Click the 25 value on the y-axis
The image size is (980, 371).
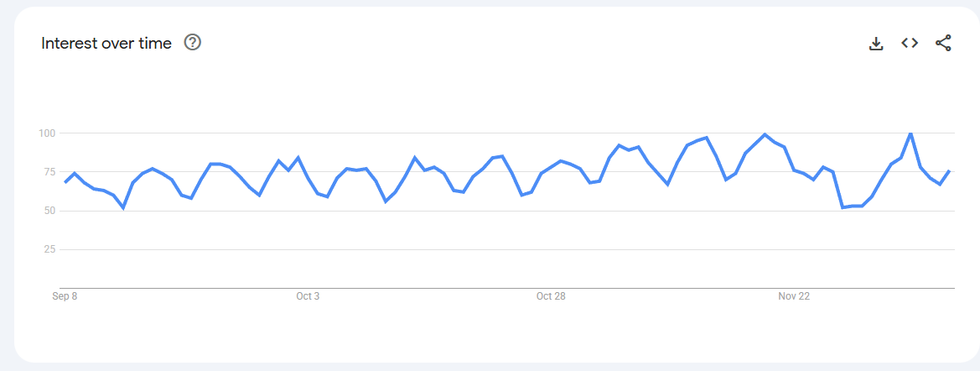48,249
